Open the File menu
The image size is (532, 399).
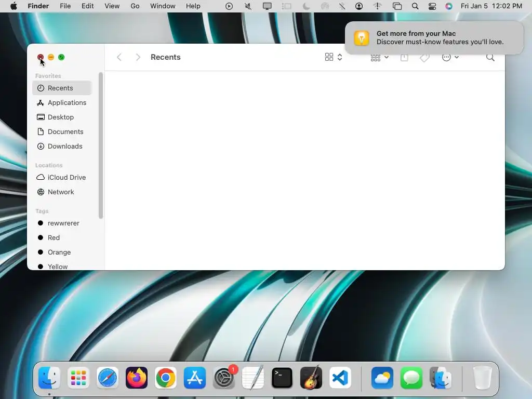(x=65, y=6)
